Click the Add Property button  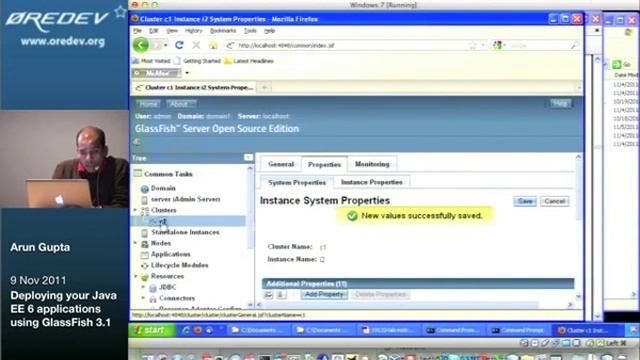324,294
